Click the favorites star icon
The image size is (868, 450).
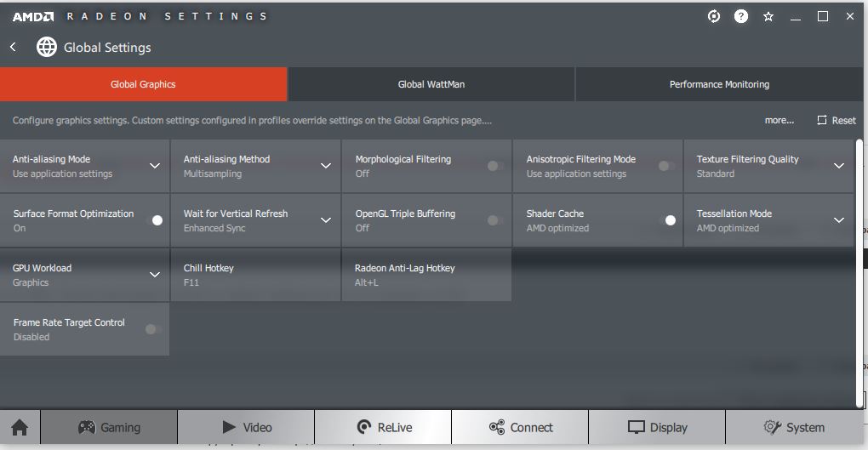pyautogui.click(x=768, y=16)
